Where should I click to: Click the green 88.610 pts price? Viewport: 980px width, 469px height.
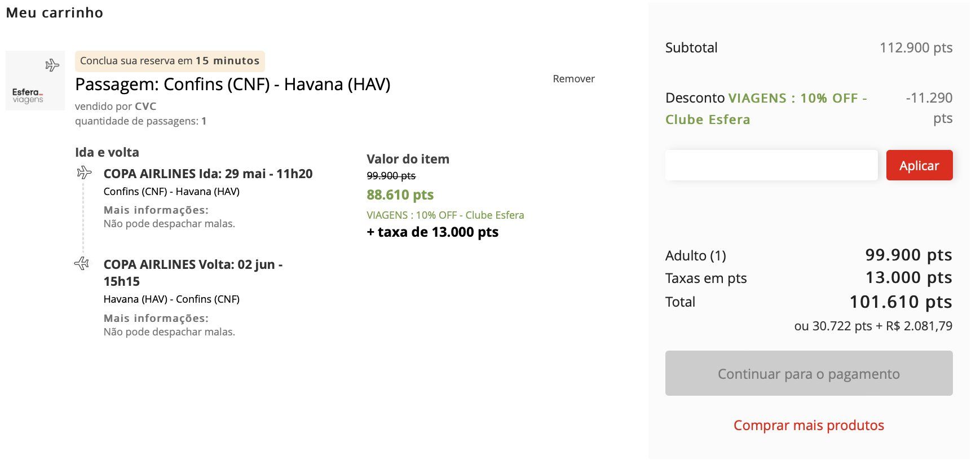click(400, 195)
